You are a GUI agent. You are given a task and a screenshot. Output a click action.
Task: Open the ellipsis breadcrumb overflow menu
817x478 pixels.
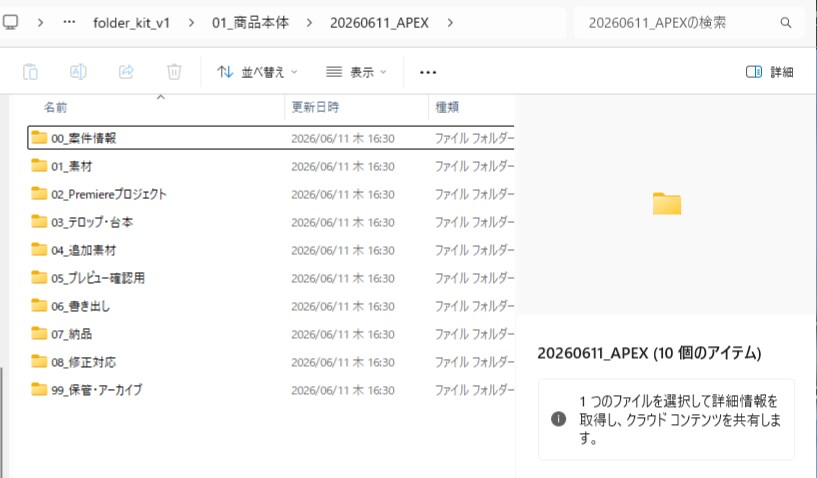69,22
